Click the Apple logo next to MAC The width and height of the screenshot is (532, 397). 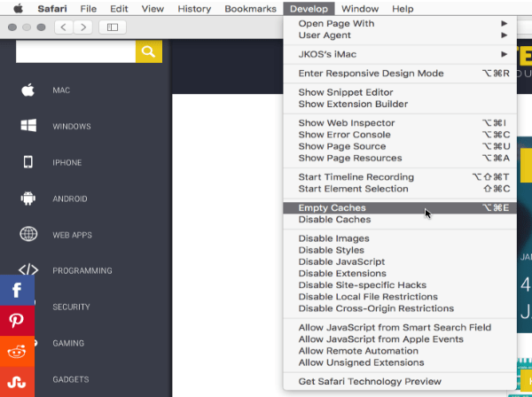coord(28,90)
